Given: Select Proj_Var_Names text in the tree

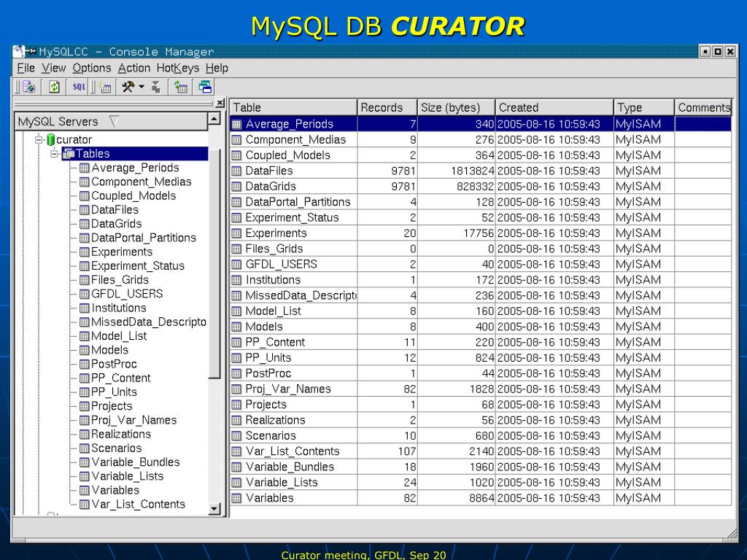Looking at the screenshot, I should (134, 421).
